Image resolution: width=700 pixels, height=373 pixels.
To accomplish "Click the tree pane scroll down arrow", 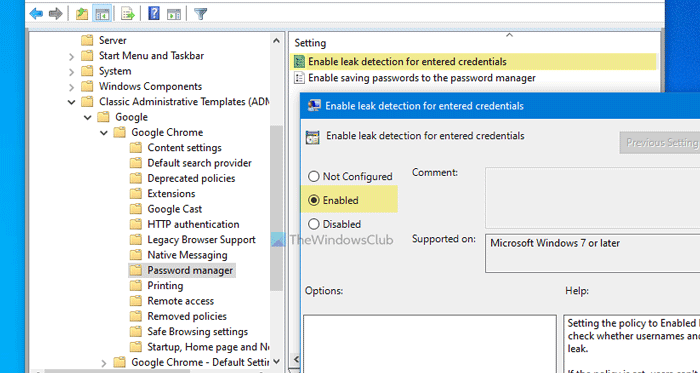I will (276, 361).
